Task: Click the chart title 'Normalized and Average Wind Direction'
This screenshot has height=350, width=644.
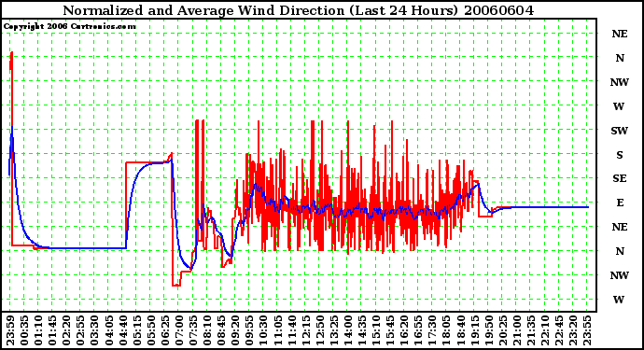Action: tap(203, 10)
